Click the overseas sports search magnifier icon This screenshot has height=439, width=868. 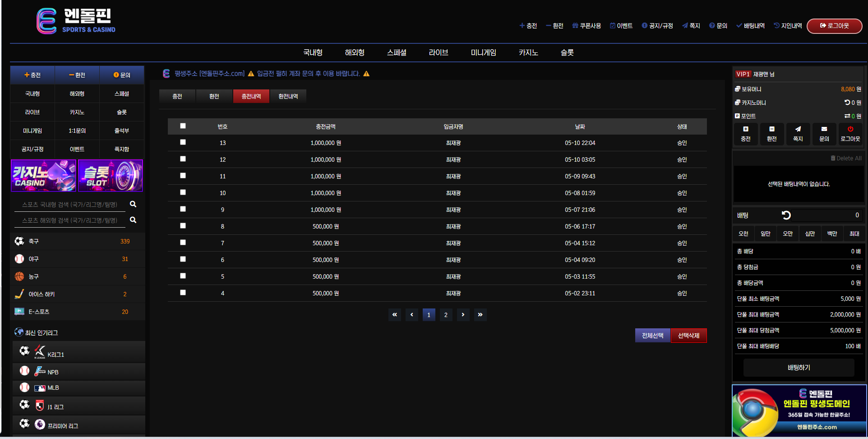point(133,220)
